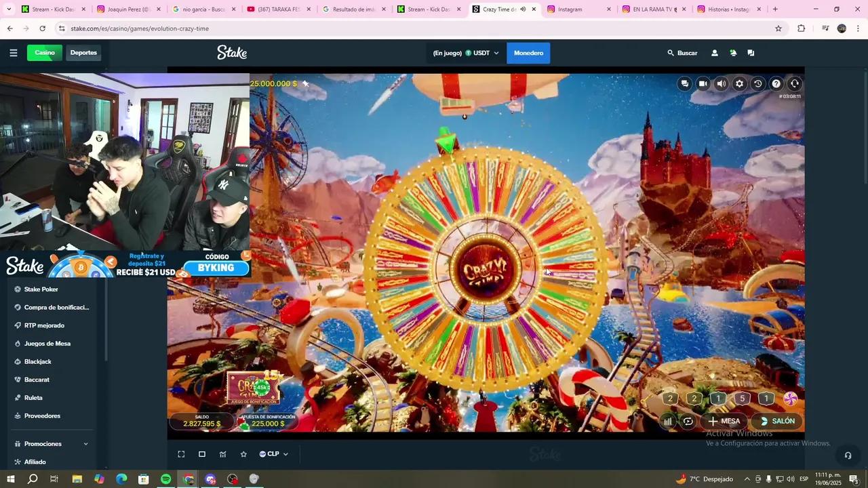This screenshot has width=868, height=488.
Task: Click the Monedero wallet button
Action: [528, 53]
